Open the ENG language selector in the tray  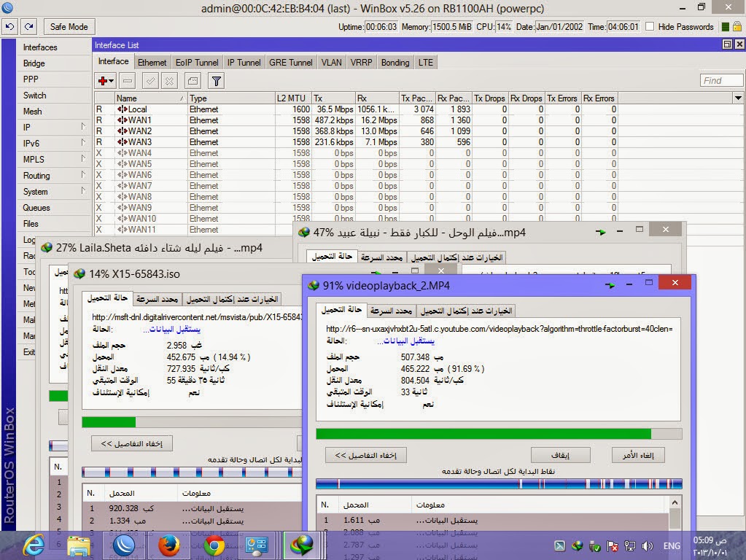tap(672, 546)
